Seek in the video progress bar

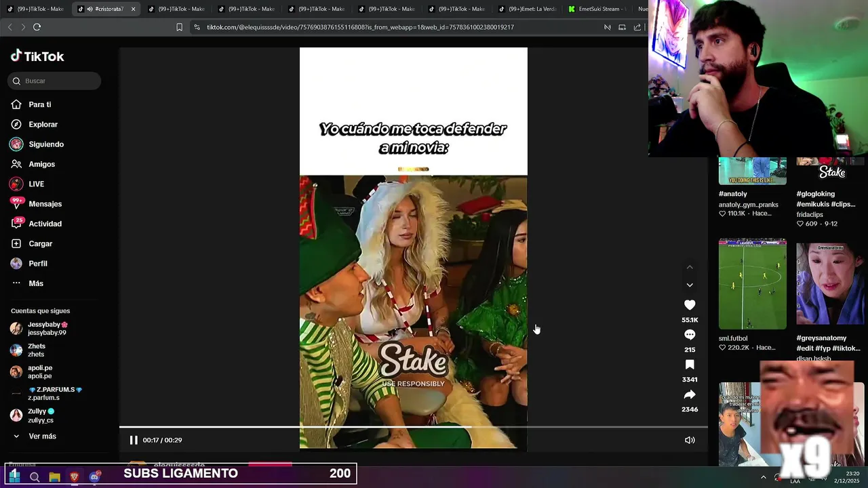414,427
